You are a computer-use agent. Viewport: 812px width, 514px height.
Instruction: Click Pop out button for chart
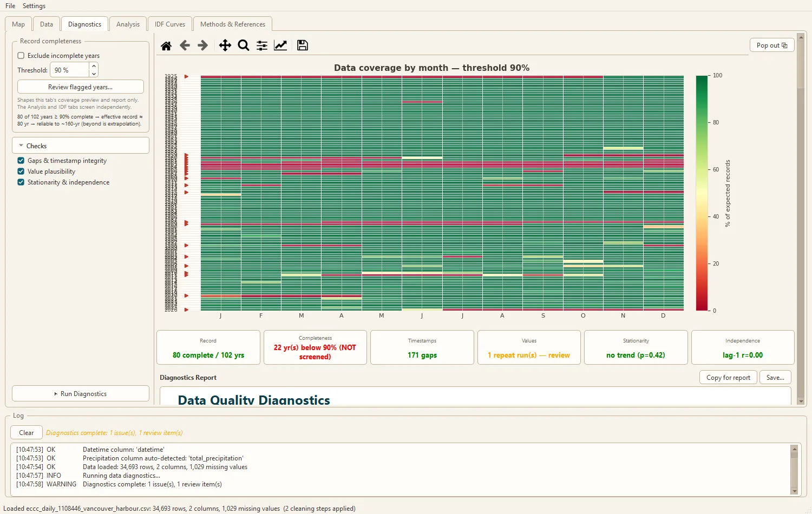tap(772, 45)
